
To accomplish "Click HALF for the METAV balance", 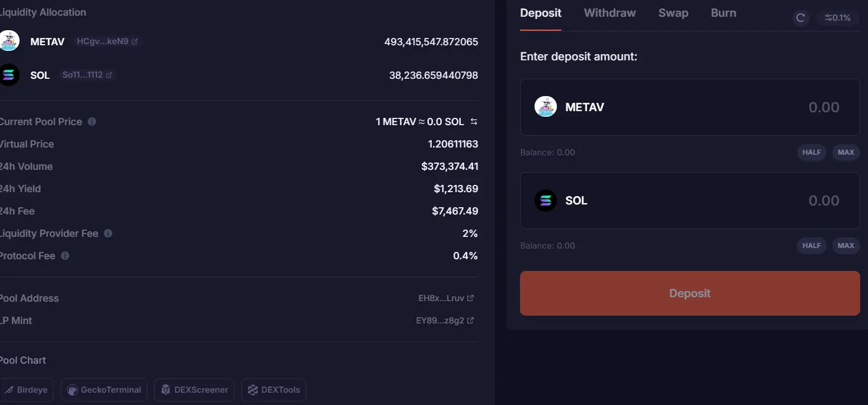I will 812,153.
